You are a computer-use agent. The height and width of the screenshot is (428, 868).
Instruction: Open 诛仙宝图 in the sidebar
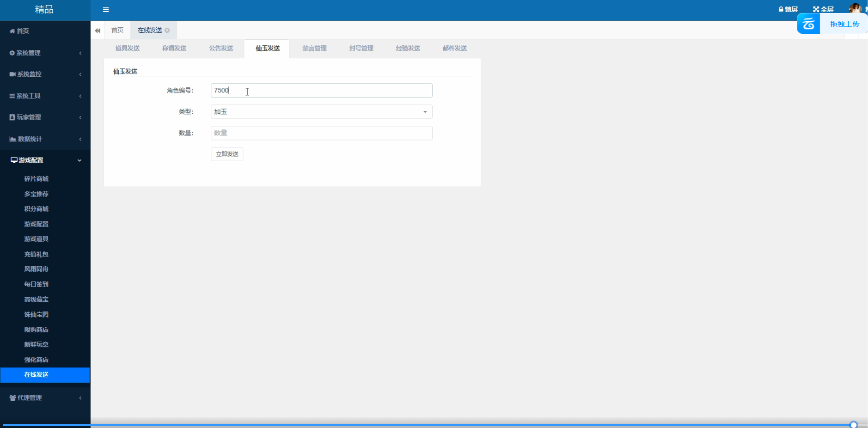pyautogui.click(x=36, y=314)
